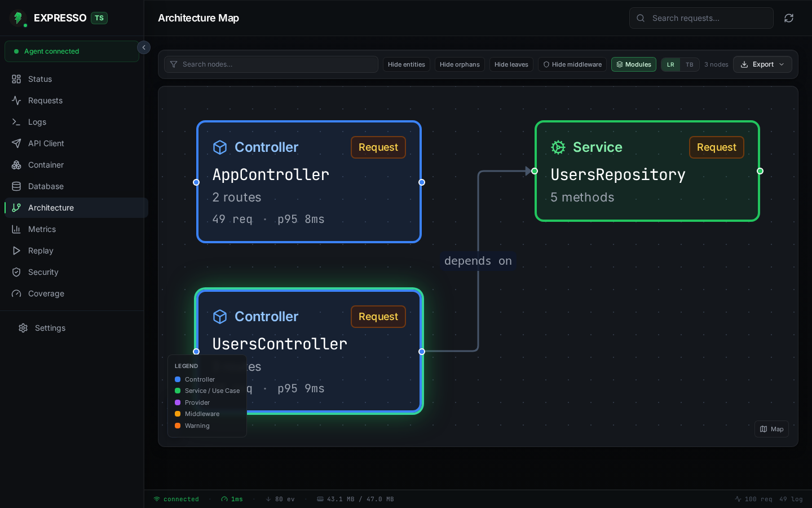Click the '49 log' status entry
Viewport: 812px width, 508px height.
point(791,499)
